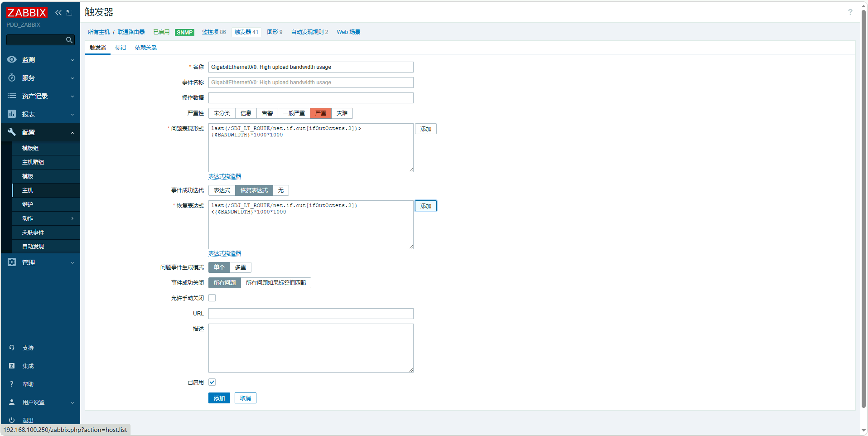868x436 pixels.
Task: Collapse the 配置 menu chevron
Action: click(72, 133)
